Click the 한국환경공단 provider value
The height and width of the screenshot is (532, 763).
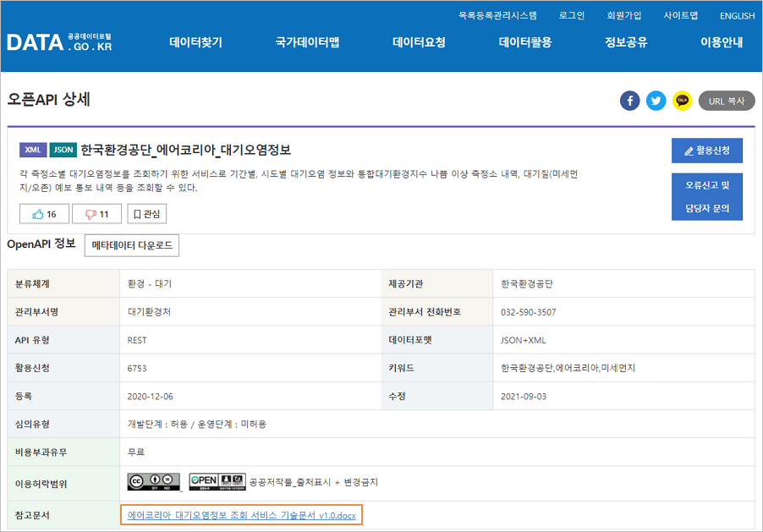[x=526, y=284]
